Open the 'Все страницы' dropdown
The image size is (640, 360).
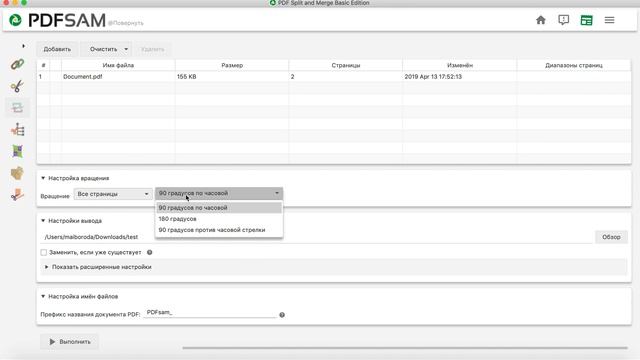pyautogui.click(x=113, y=194)
